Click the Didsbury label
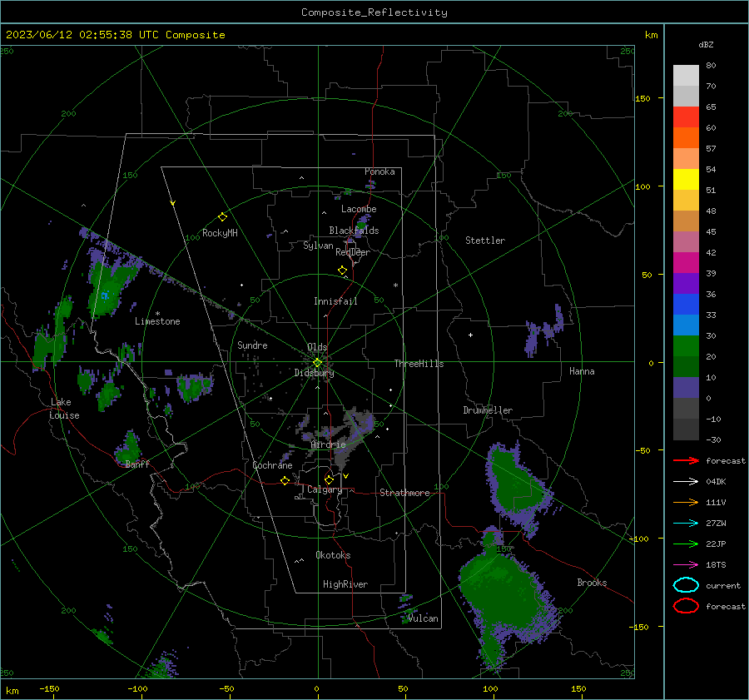 point(314,373)
